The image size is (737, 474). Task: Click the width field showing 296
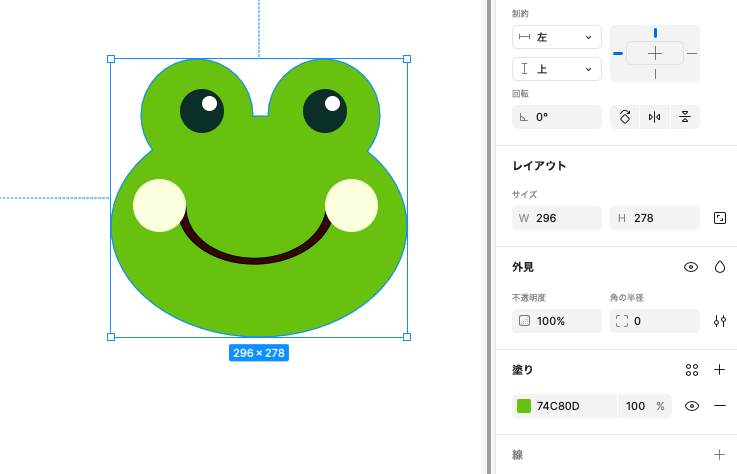(x=556, y=218)
